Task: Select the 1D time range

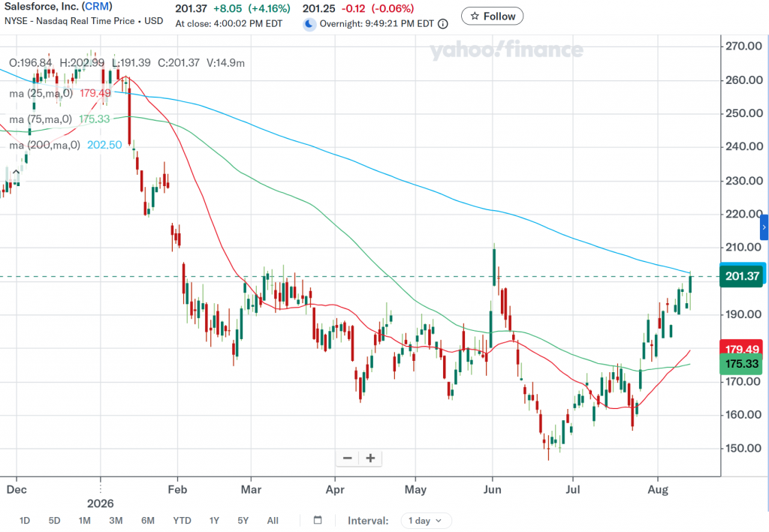Action: [25, 520]
